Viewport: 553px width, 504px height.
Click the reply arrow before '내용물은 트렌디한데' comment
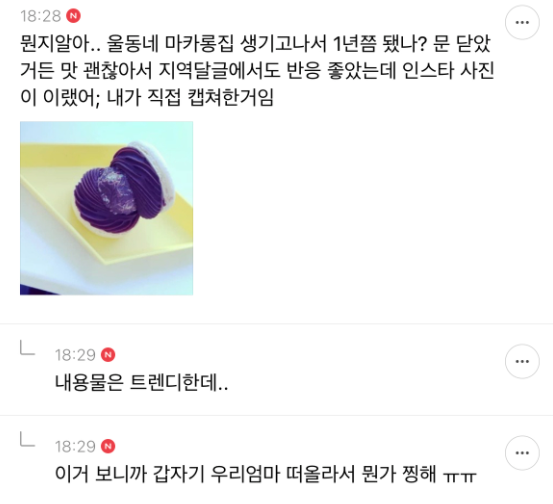(x=27, y=348)
